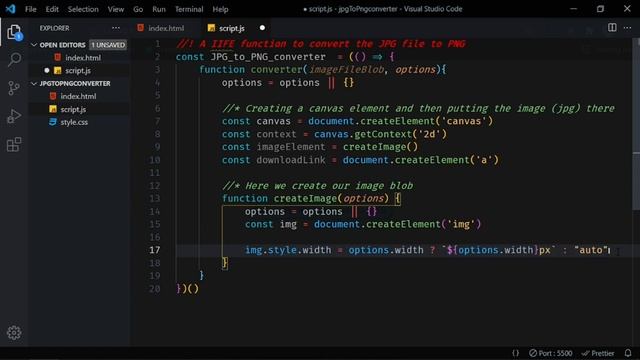Click the VS Code logo icon

[10, 9]
